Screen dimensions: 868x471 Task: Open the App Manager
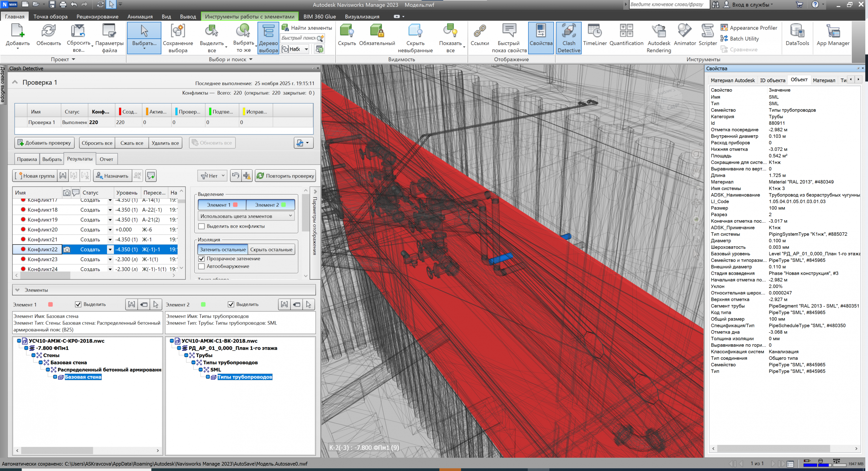click(x=833, y=36)
